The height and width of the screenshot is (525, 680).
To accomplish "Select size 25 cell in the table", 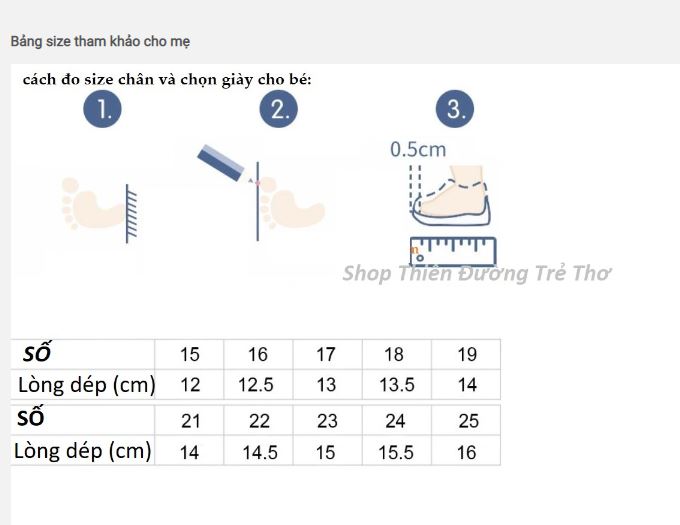I will 467,421.
